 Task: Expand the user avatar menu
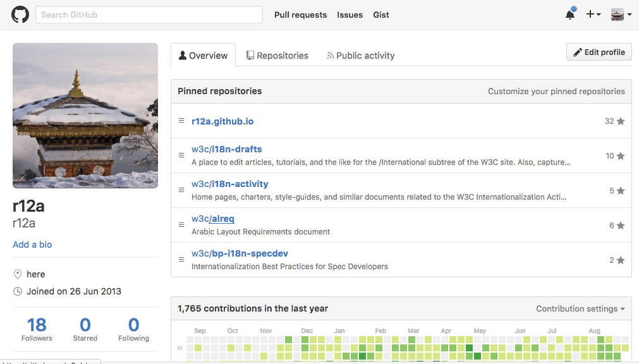click(x=621, y=15)
